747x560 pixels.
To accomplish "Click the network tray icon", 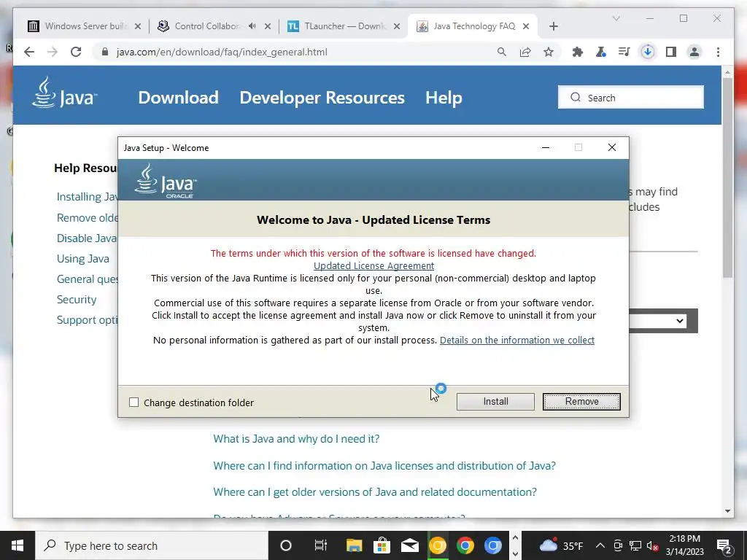I will (635, 545).
